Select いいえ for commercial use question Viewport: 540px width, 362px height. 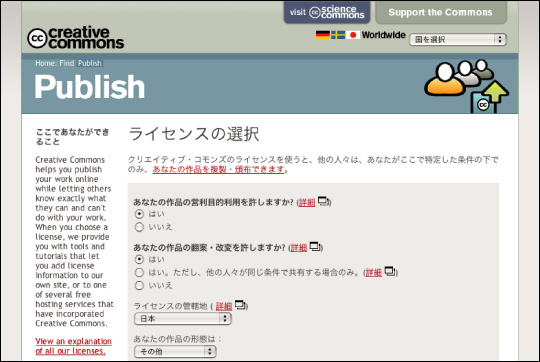point(139,227)
